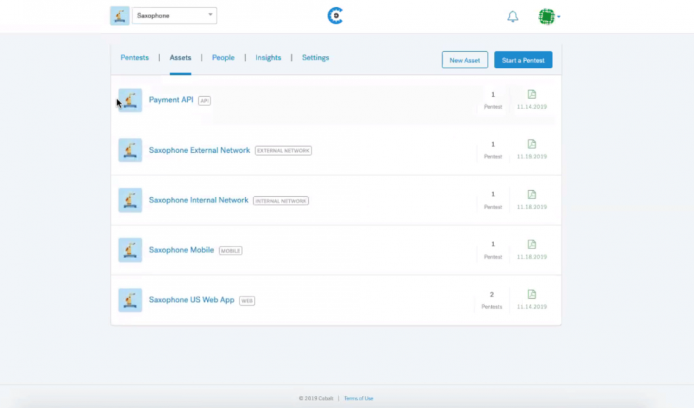Click the WEB tag label

point(247,301)
